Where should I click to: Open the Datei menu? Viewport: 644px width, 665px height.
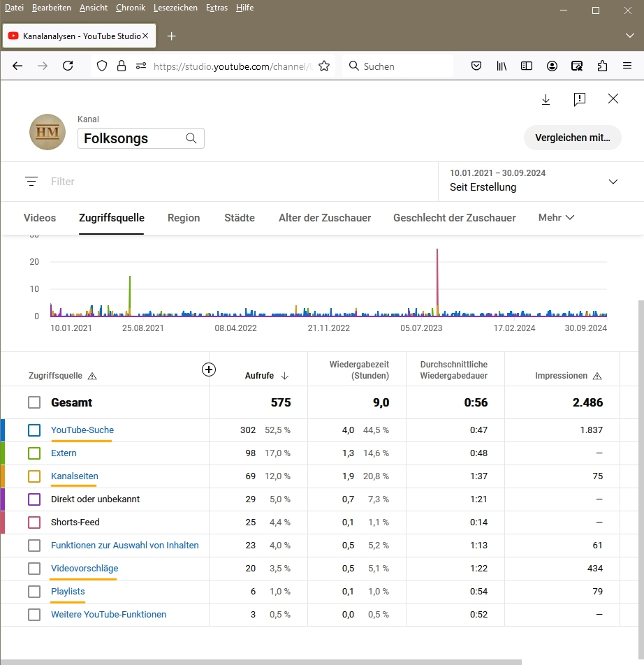pyautogui.click(x=14, y=8)
